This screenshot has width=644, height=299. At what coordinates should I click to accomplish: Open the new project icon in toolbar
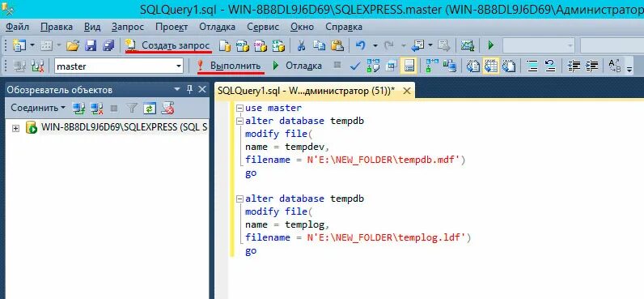(19, 45)
